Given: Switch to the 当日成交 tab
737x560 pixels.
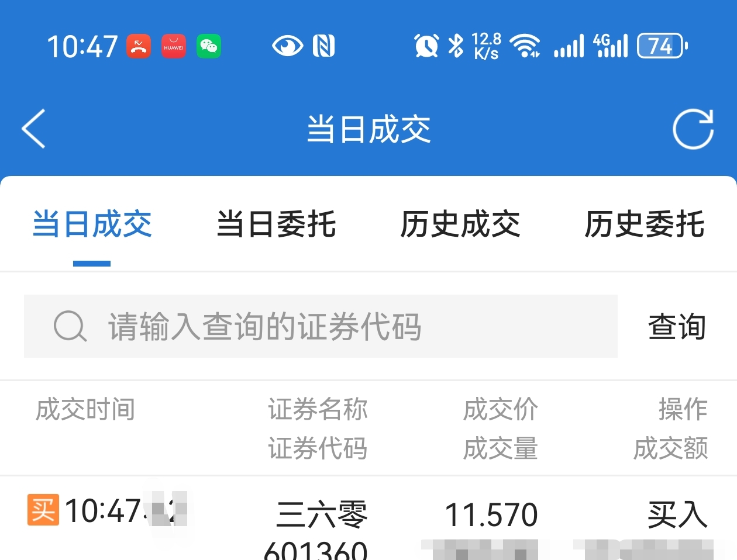Looking at the screenshot, I should pyautogui.click(x=92, y=224).
